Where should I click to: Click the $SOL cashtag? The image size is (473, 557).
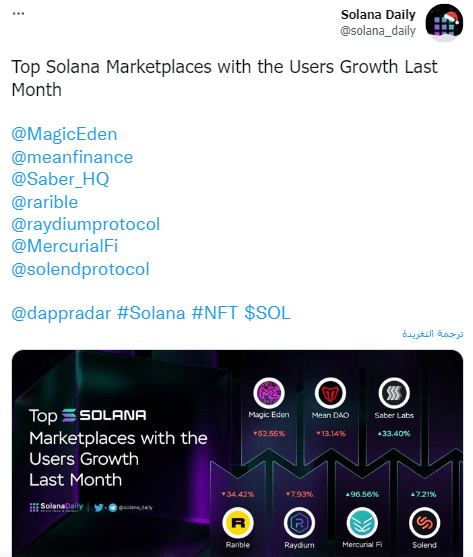point(267,313)
